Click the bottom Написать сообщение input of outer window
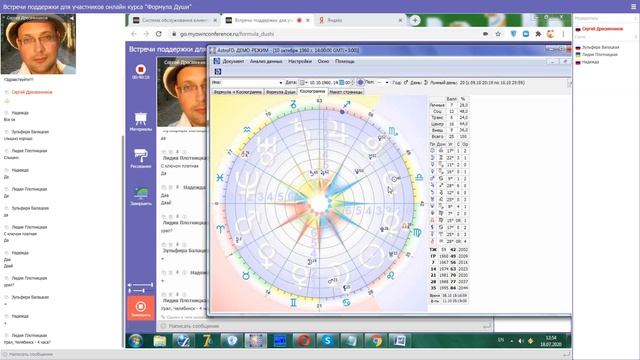This screenshot has width=640, height=360. [286, 354]
